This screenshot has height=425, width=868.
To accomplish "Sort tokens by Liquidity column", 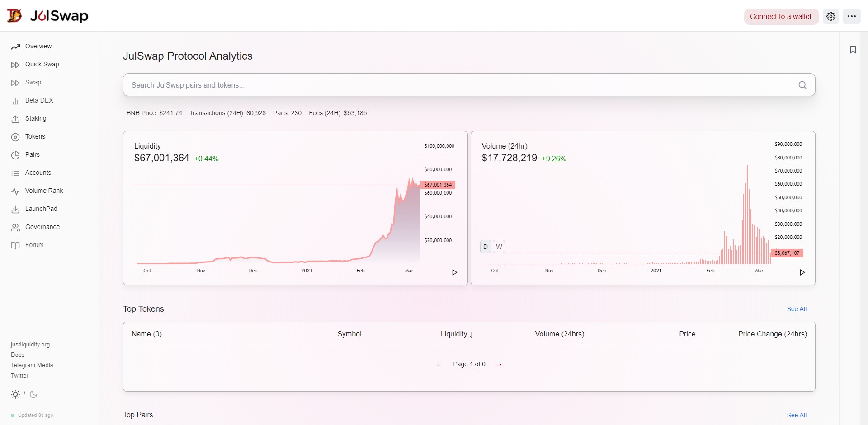I will [x=457, y=334].
